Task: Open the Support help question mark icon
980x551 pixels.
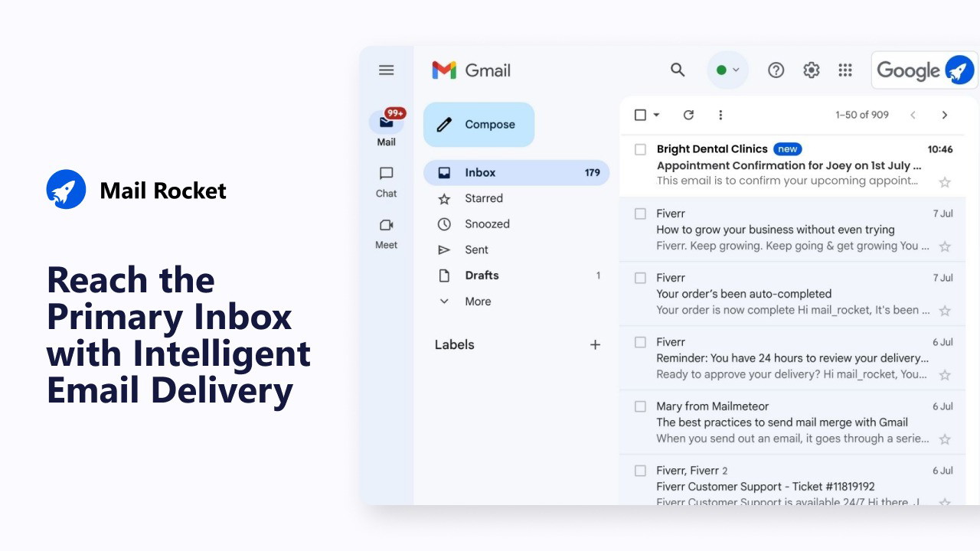Action: [776, 70]
